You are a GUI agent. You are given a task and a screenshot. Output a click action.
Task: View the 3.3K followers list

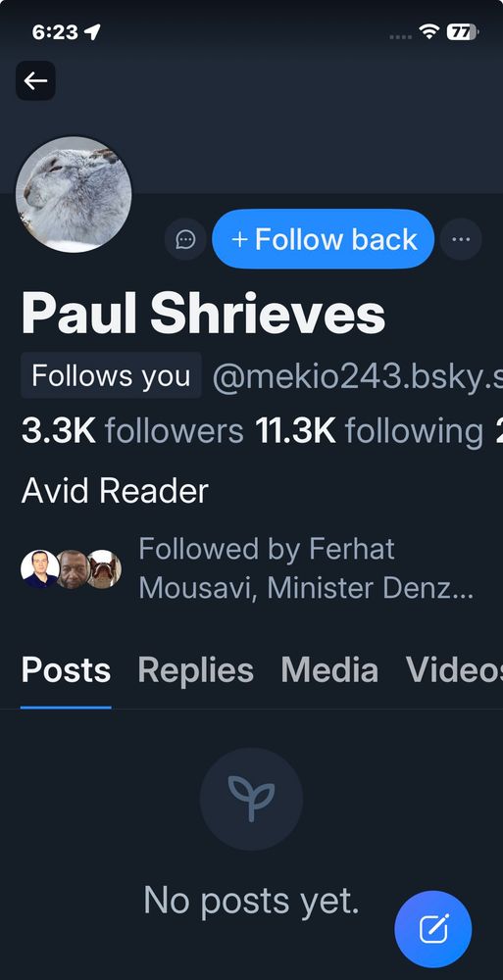tap(132, 431)
